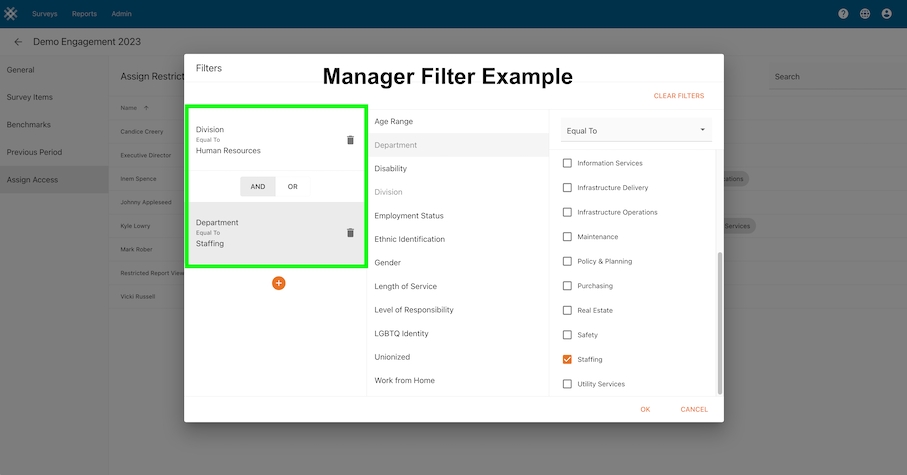Open the Reports menu
Screen dimensions: 907x475
84,14
